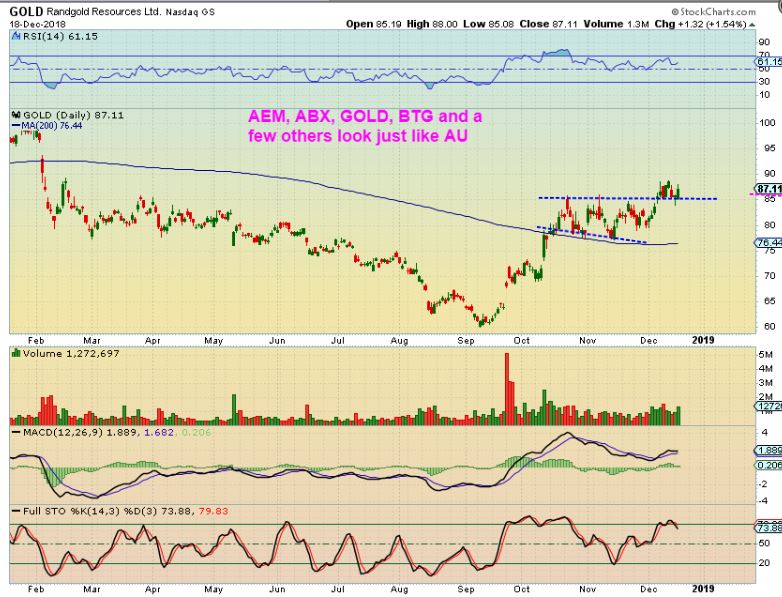Image resolution: width=782 pixels, height=597 pixels.
Task: Click the 60 price axis label
Action: tap(770, 327)
